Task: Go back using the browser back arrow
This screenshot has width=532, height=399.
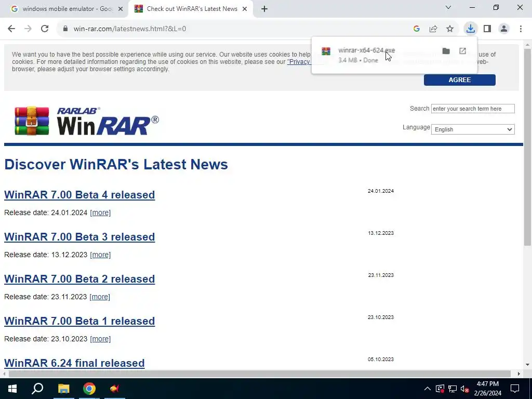Action: 11,29
